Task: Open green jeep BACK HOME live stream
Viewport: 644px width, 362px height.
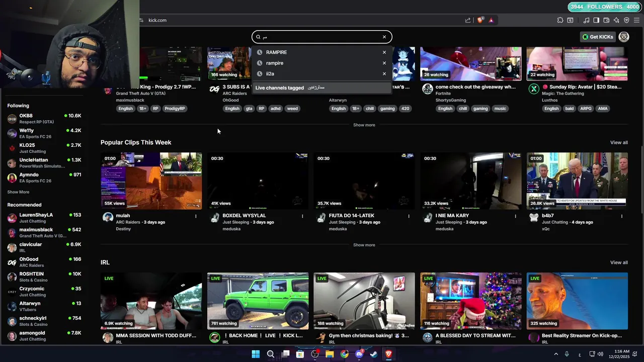Action: pyautogui.click(x=258, y=301)
